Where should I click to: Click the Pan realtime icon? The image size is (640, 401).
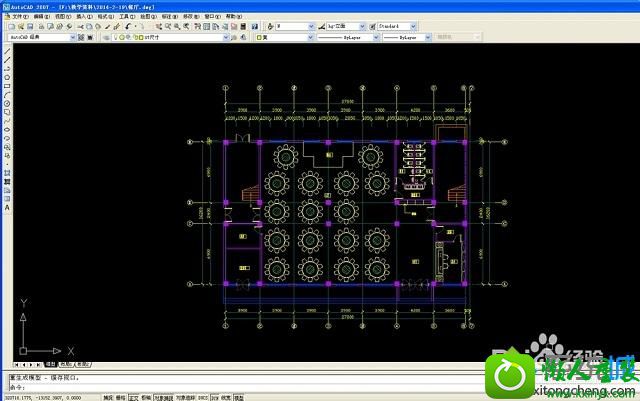158,27
